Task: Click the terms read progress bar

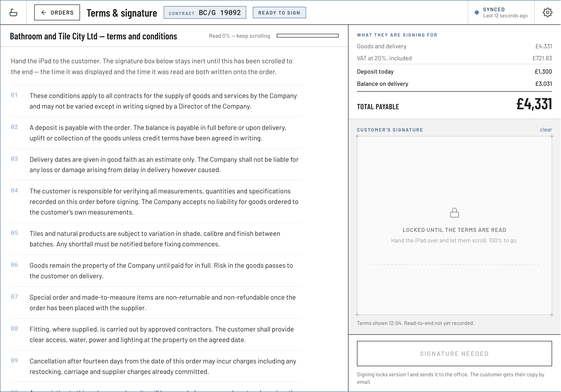Action: pyautogui.click(x=308, y=36)
